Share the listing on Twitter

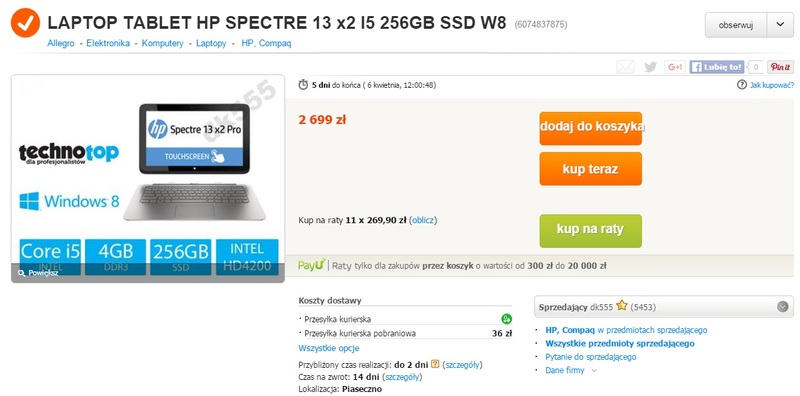point(650,67)
